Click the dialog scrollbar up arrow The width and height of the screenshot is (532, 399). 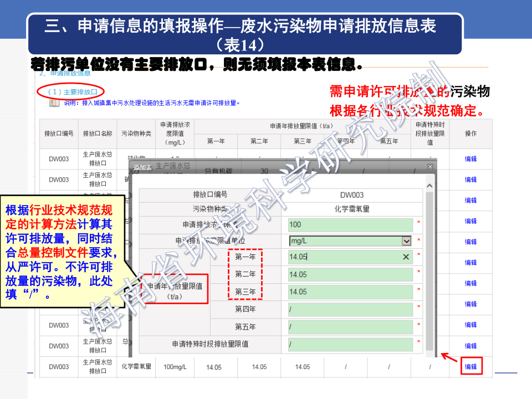(429, 186)
